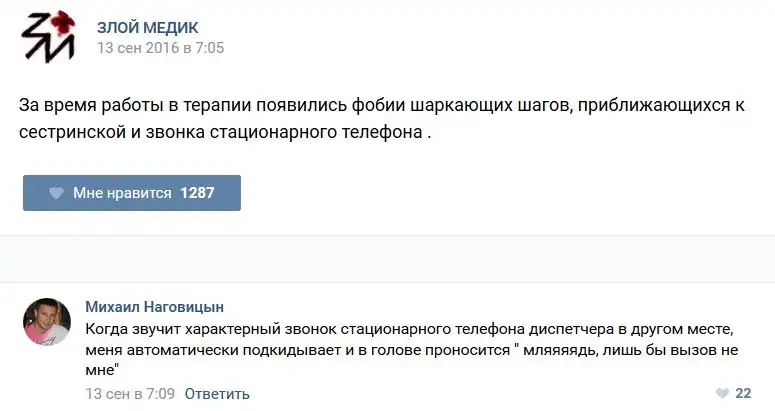
Task: Click the comment's last line ending мне"
Action: pyautogui.click(x=103, y=368)
